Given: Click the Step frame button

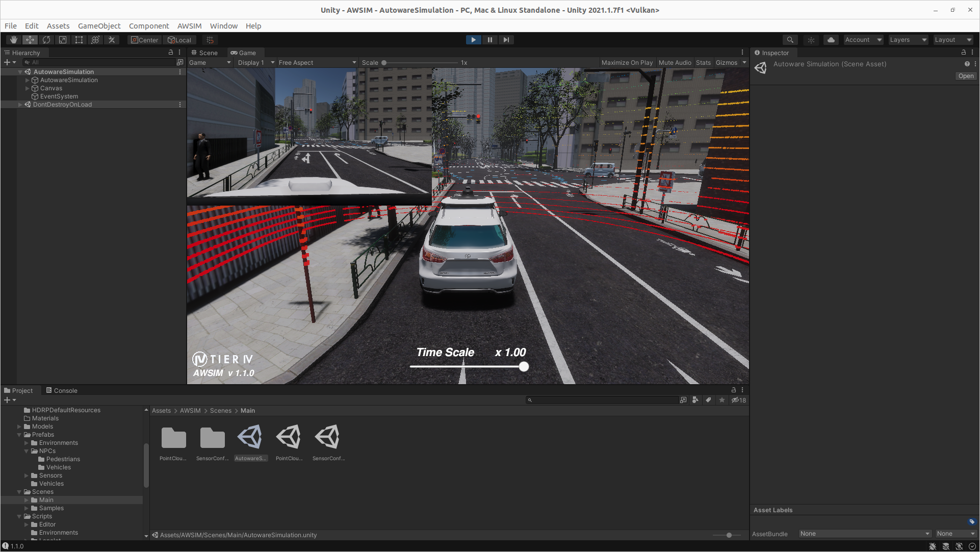Looking at the screenshot, I should [506, 40].
